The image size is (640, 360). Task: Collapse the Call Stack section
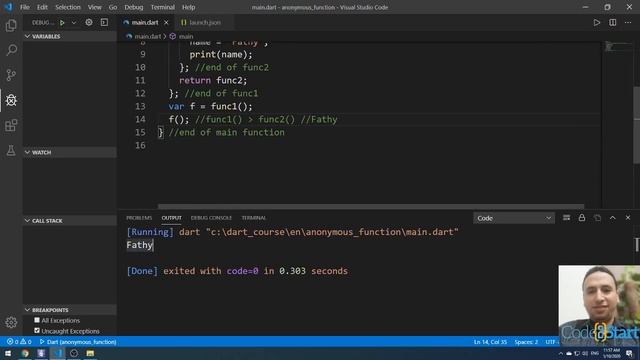click(70, 221)
